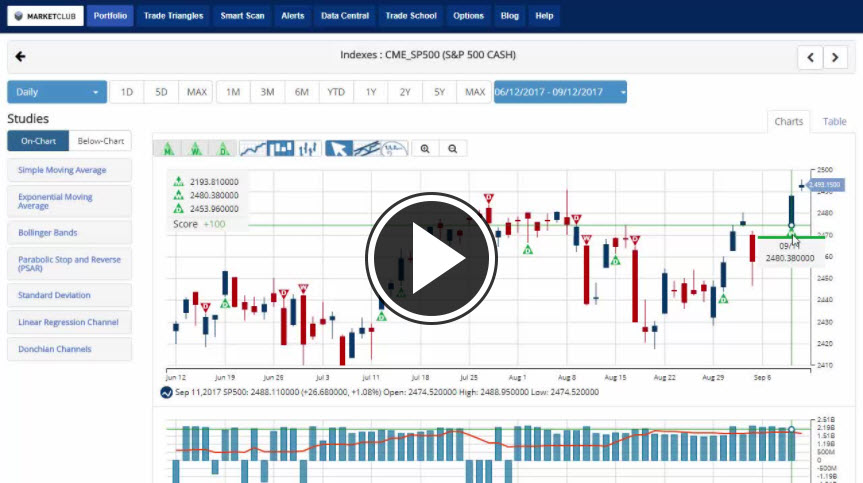Switch to the Table tab
This screenshot has height=483, width=863.
point(834,122)
